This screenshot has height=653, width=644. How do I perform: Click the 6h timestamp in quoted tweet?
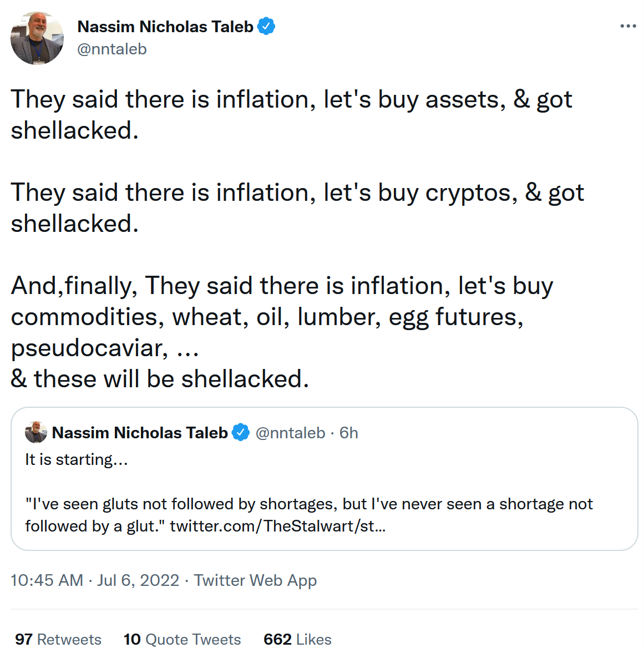[x=349, y=432]
